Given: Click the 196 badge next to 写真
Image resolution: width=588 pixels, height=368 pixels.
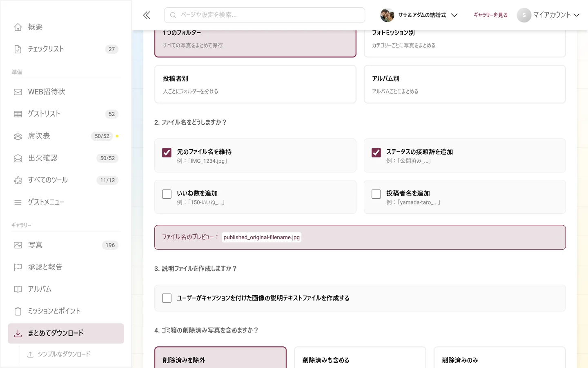Looking at the screenshot, I should pyautogui.click(x=110, y=245).
